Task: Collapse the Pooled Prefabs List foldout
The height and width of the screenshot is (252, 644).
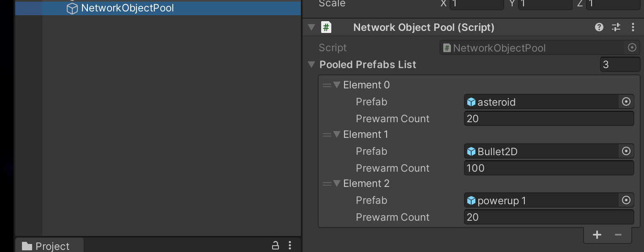Action: [312, 65]
